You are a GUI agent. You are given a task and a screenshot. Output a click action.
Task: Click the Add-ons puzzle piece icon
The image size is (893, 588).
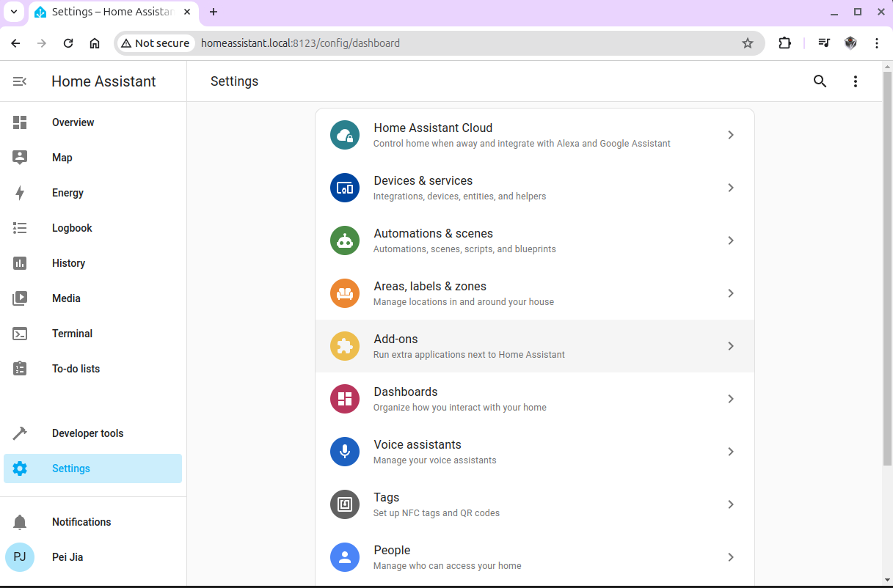tap(345, 346)
